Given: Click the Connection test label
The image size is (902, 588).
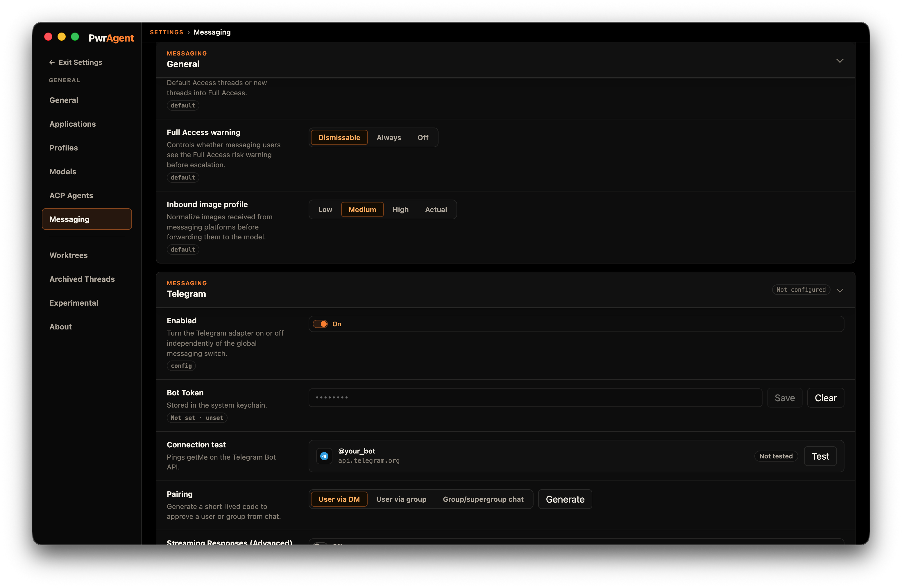Looking at the screenshot, I should click(196, 445).
